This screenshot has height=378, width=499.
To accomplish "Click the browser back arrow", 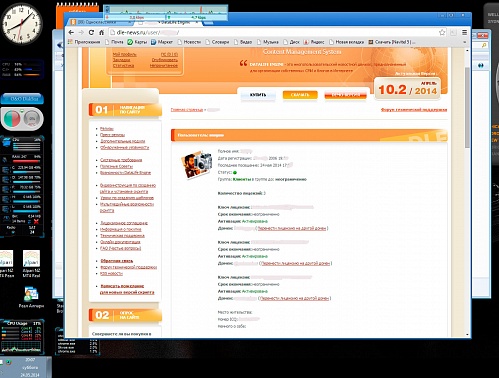I will [x=71, y=32].
